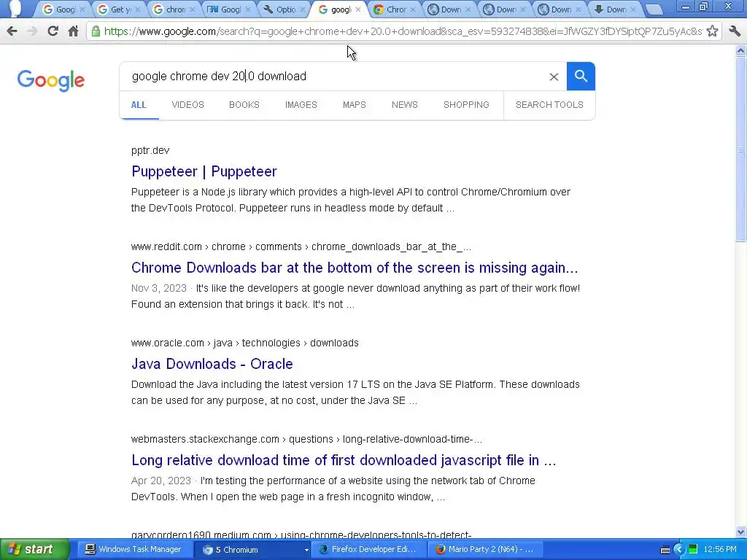The height and width of the screenshot is (560, 747).
Task: Click the green monitor tray icon
Action: pyautogui.click(x=693, y=549)
